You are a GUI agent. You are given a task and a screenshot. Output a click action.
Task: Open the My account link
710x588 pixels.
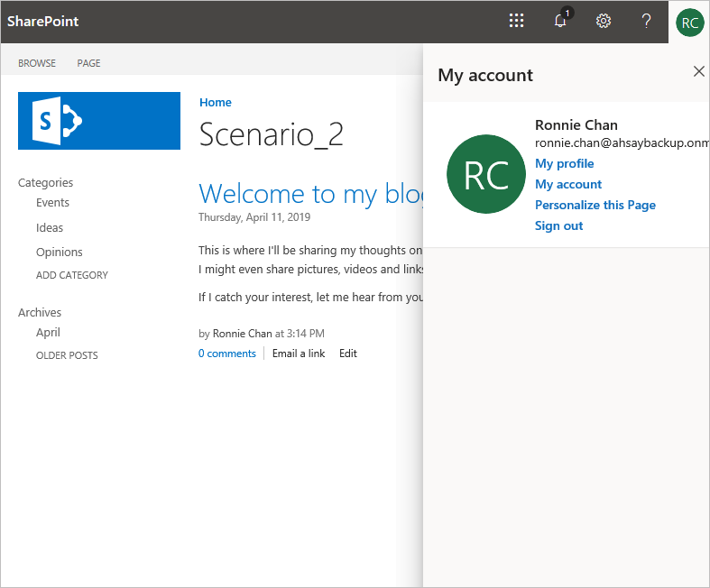coord(568,184)
